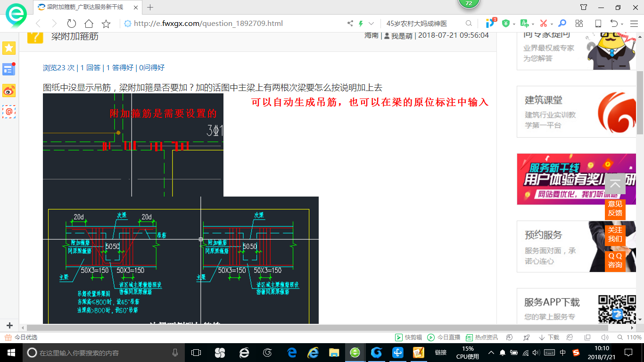
Task: Click the 110% zoom level indicator
Action: 630,337
